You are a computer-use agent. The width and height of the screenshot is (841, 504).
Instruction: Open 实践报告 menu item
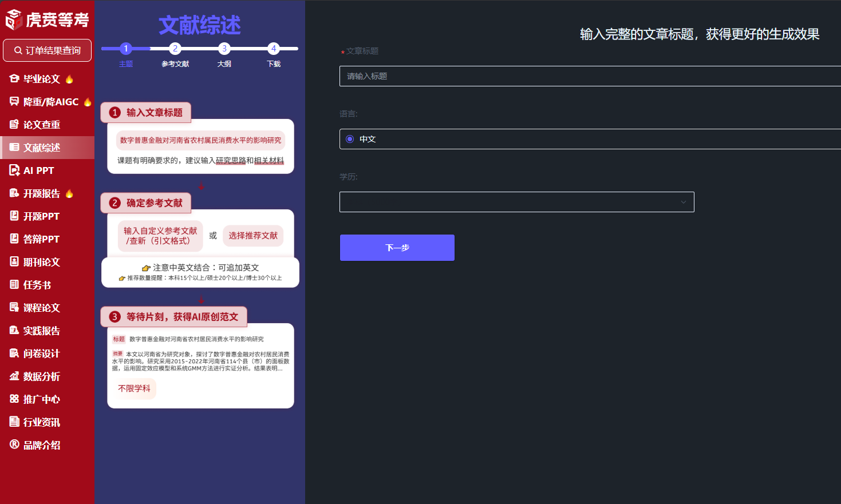pyautogui.click(x=48, y=331)
